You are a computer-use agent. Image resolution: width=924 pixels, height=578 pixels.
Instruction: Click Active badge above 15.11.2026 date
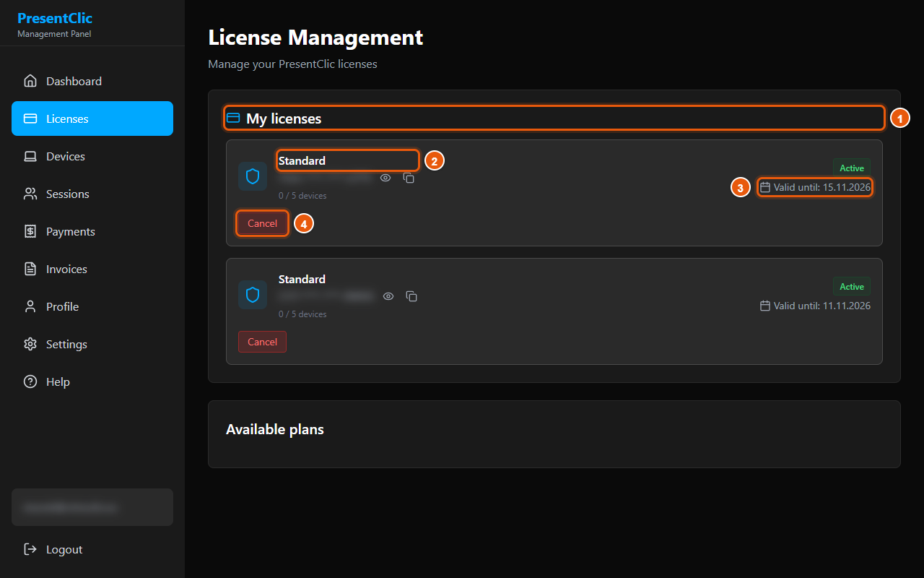point(852,168)
